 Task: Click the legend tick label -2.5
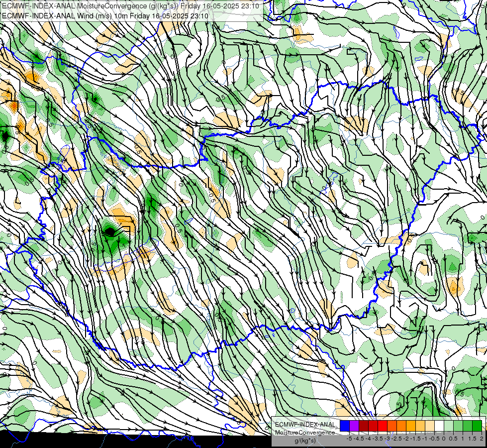(x=396, y=439)
